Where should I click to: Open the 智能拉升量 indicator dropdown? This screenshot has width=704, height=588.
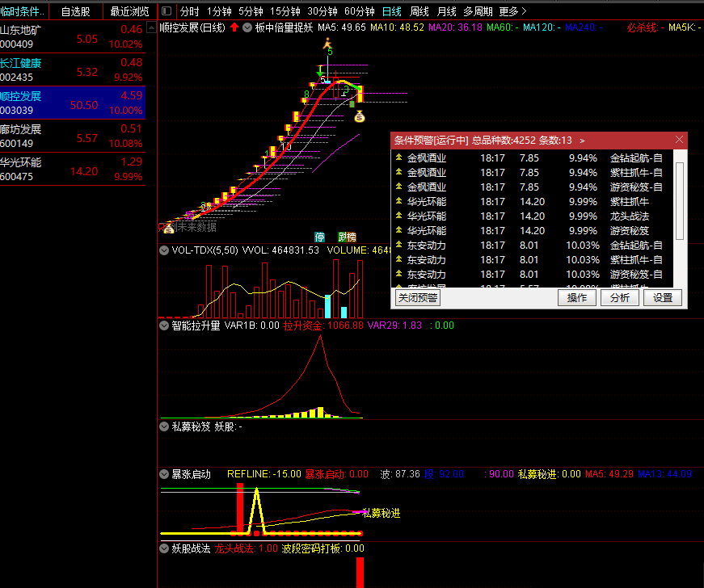164,325
